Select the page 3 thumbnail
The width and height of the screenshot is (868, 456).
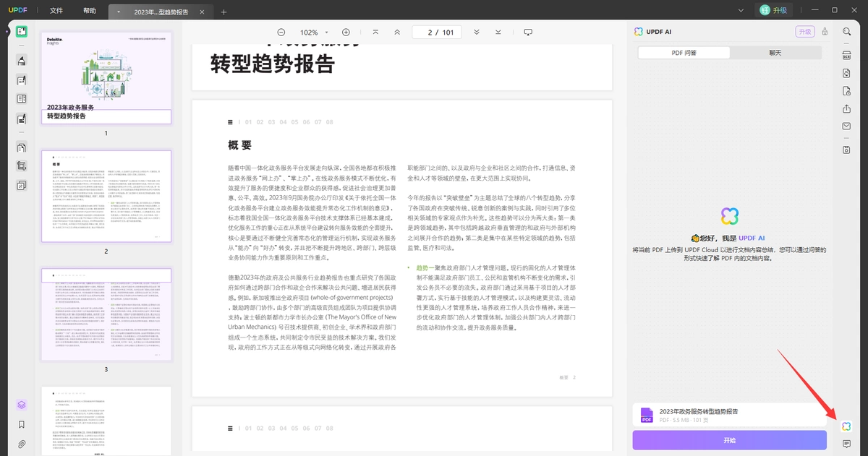(x=106, y=315)
